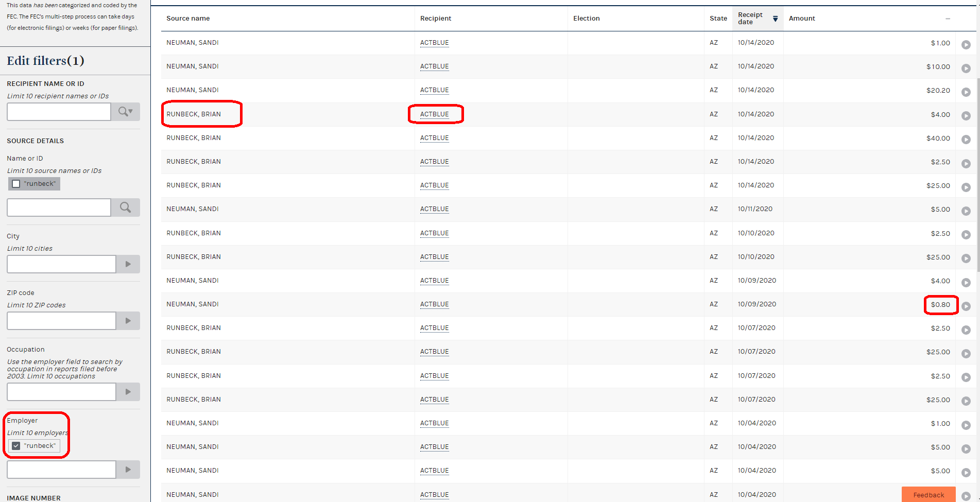The width and height of the screenshot is (980, 502).
Task: Expand details for the $1.00 10/04/2020 row
Action: (x=966, y=425)
